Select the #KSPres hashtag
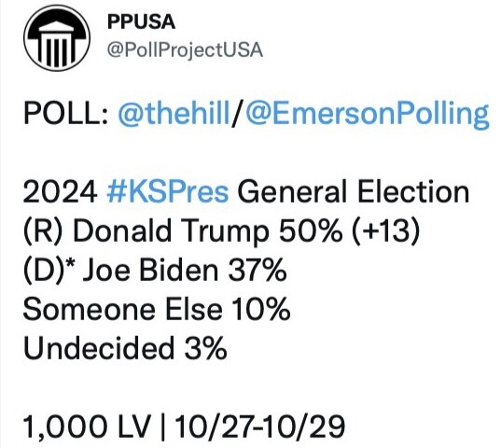501x448 pixels. point(168,192)
